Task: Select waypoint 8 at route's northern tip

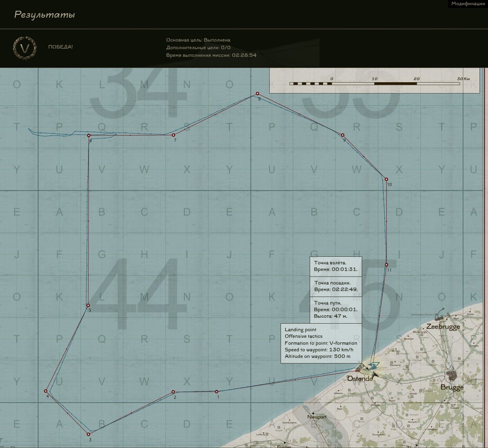Action: (x=257, y=94)
